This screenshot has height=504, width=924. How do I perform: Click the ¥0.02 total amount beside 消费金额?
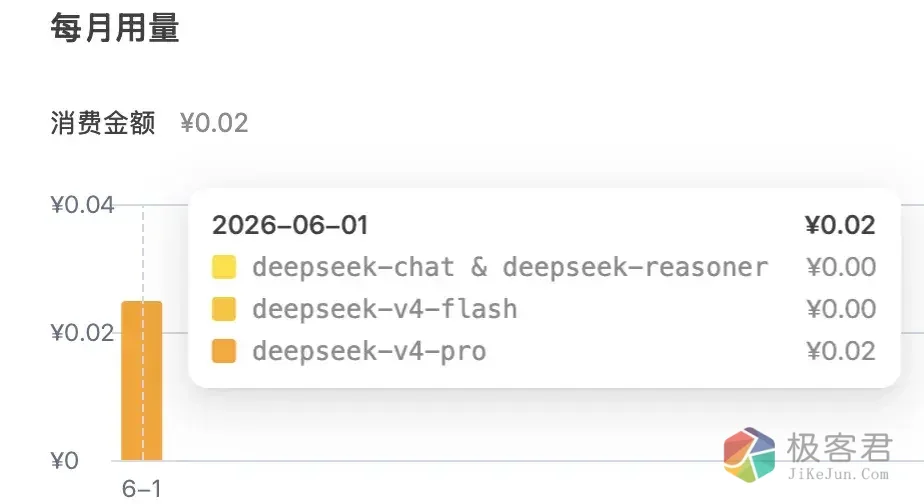[x=214, y=123]
